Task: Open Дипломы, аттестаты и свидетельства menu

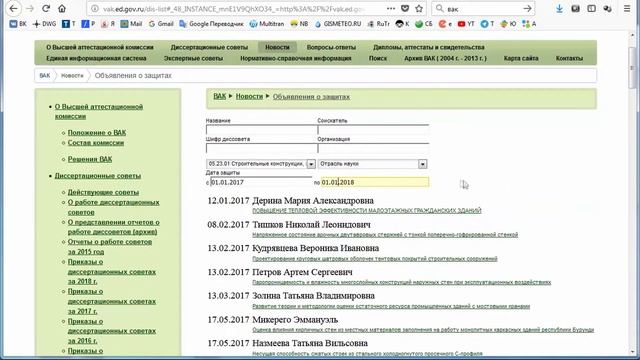Action: click(429, 47)
